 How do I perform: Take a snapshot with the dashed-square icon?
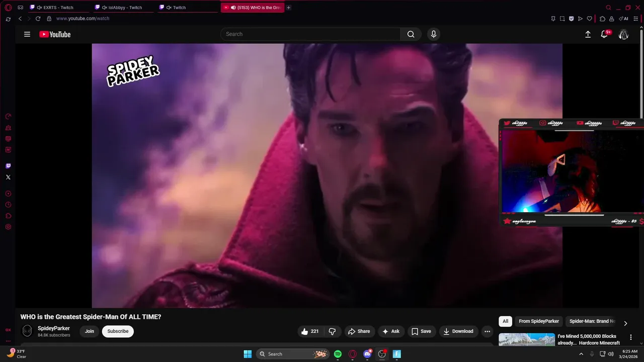pos(562,19)
